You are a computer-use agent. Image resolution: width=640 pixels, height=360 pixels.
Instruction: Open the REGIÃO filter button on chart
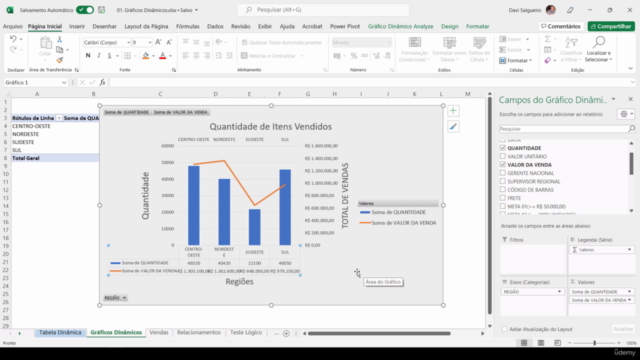pos(116,298)
